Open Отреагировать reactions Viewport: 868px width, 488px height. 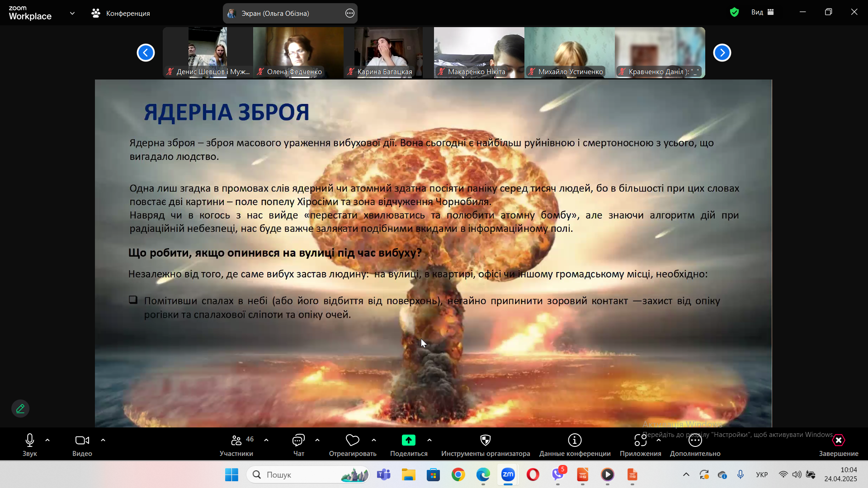[x=353, y=445]
